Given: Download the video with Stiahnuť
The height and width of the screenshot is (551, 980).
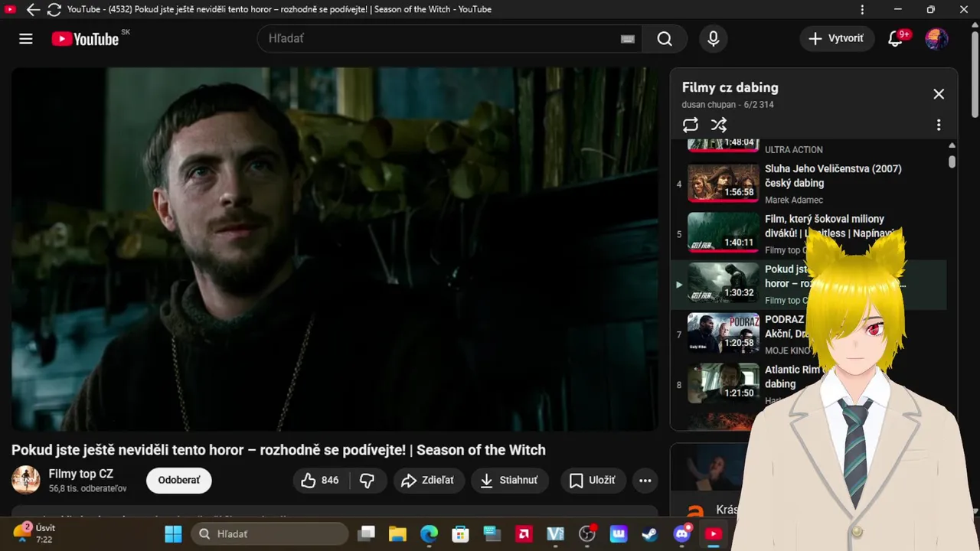Looking at the screenshot, I should click(509, 481).
